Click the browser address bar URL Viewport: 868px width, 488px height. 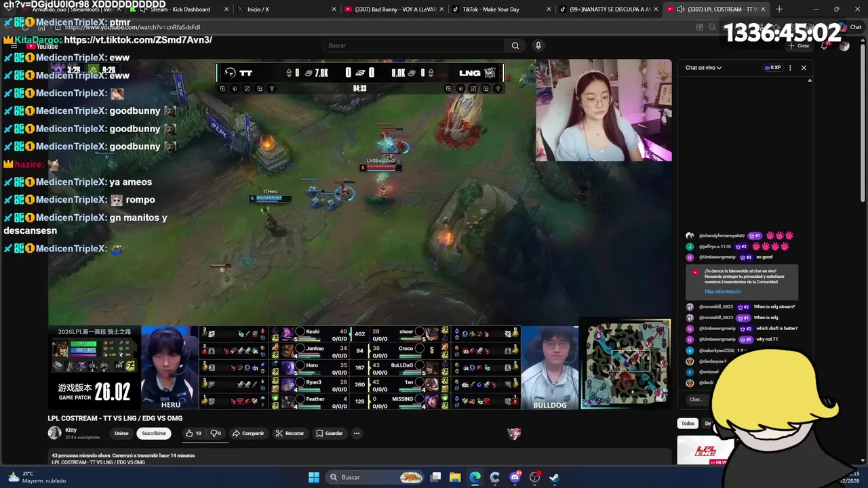pyautogui.click(x=133, y=27)
